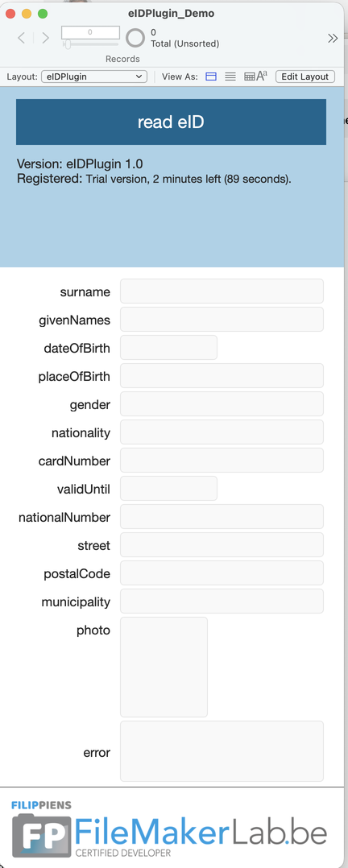Open the text formatting bar icon
The height and width of the screenshot is (868, 348).
pos(262,76)
